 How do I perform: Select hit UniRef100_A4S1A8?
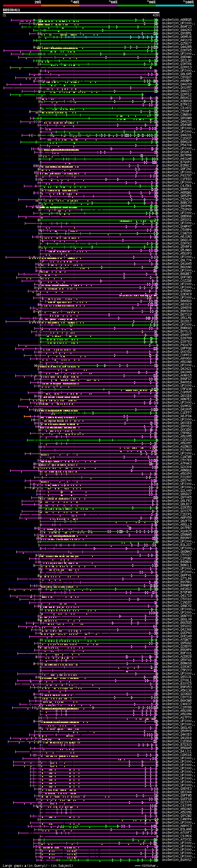[177, 159]
